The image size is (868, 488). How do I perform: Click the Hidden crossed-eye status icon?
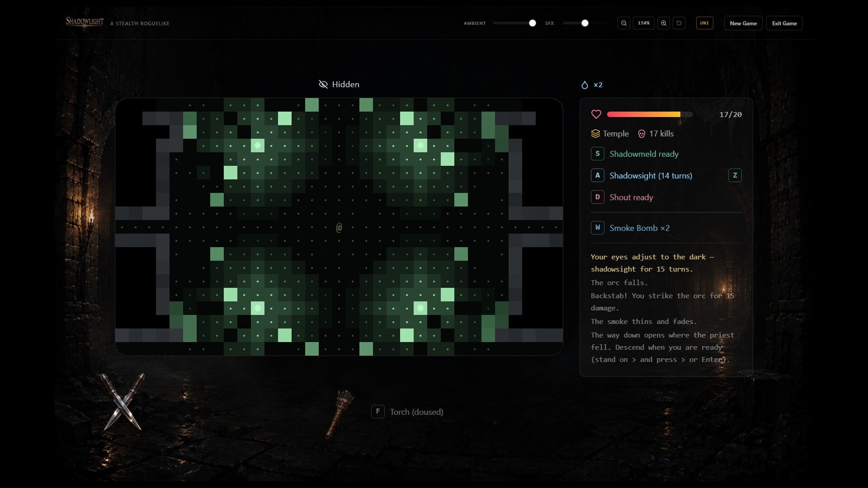click(x=323, y=84)
